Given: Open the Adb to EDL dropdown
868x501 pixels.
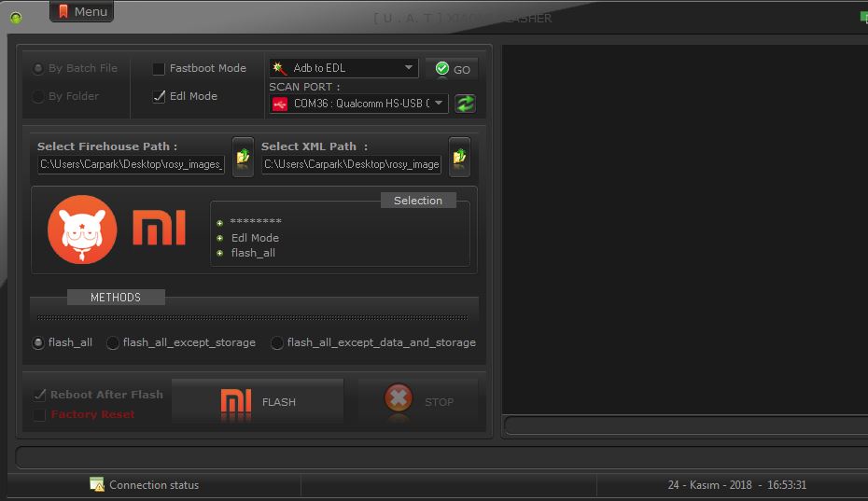Looking at the screenshot, I should 343,68.
